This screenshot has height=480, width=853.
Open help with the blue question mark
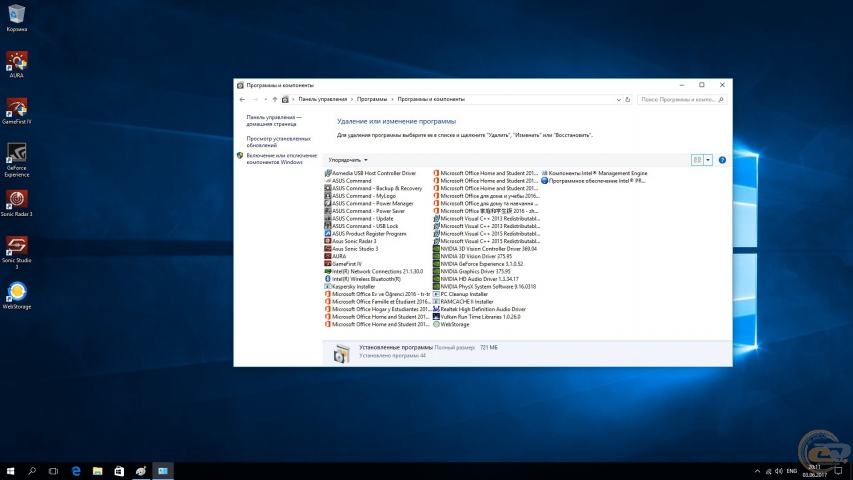(x=722, y=160)
